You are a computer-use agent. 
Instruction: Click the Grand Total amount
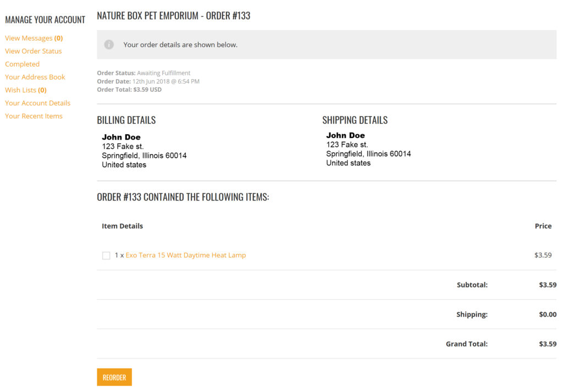(548, 344)
